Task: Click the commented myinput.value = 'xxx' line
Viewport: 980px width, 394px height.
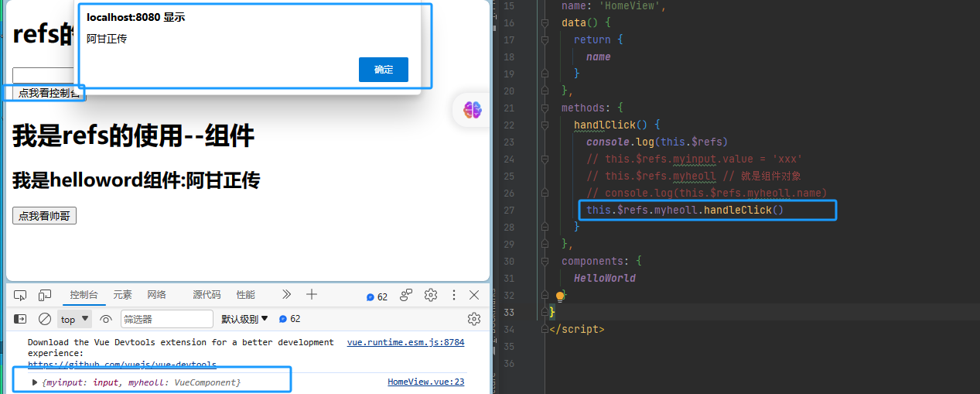Action: coord(694,159)
